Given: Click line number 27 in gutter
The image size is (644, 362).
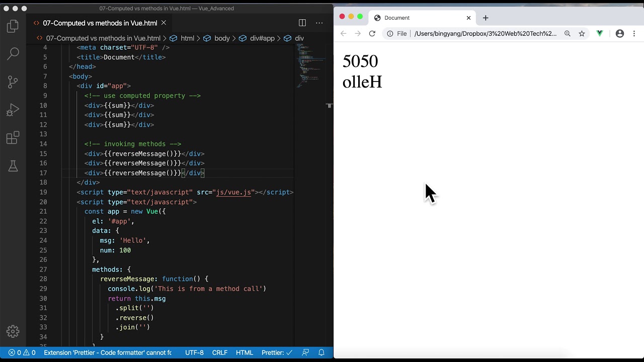Looking at the screenshot, I should coord(44,269).
